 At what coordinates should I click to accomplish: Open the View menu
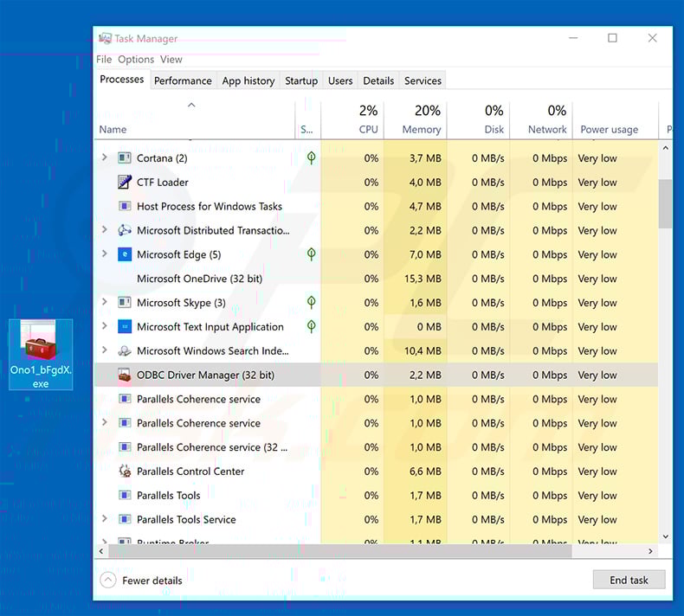point(171,60)
